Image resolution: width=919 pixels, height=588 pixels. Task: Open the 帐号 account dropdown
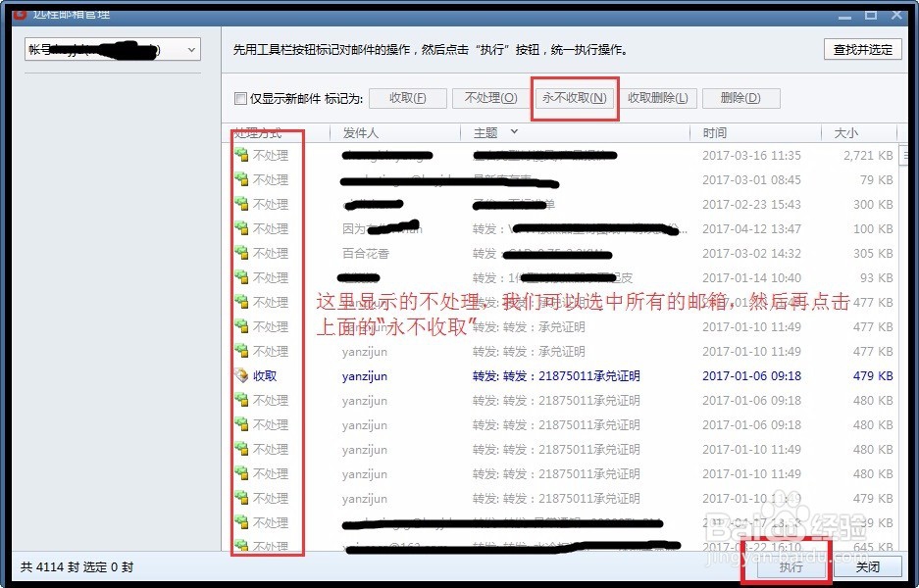(x=192, y=49)
